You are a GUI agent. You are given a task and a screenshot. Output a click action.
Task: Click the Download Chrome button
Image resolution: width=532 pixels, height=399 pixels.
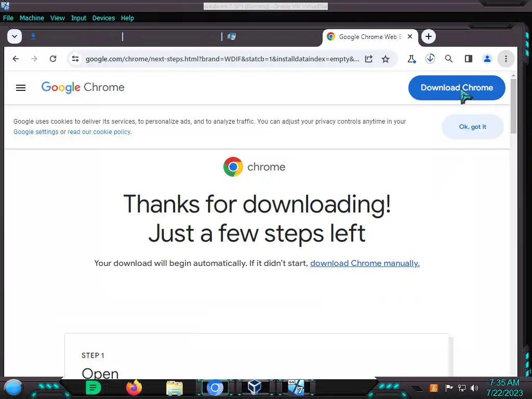coord(457,87)
